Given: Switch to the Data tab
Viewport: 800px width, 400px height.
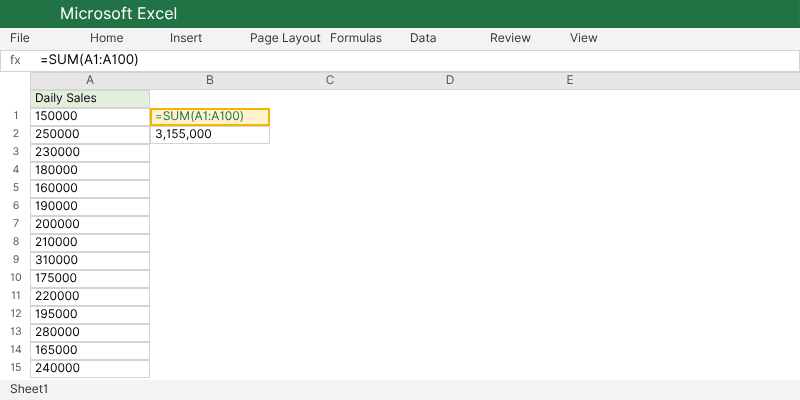Looking at the screenshot, I should point(423,38).
